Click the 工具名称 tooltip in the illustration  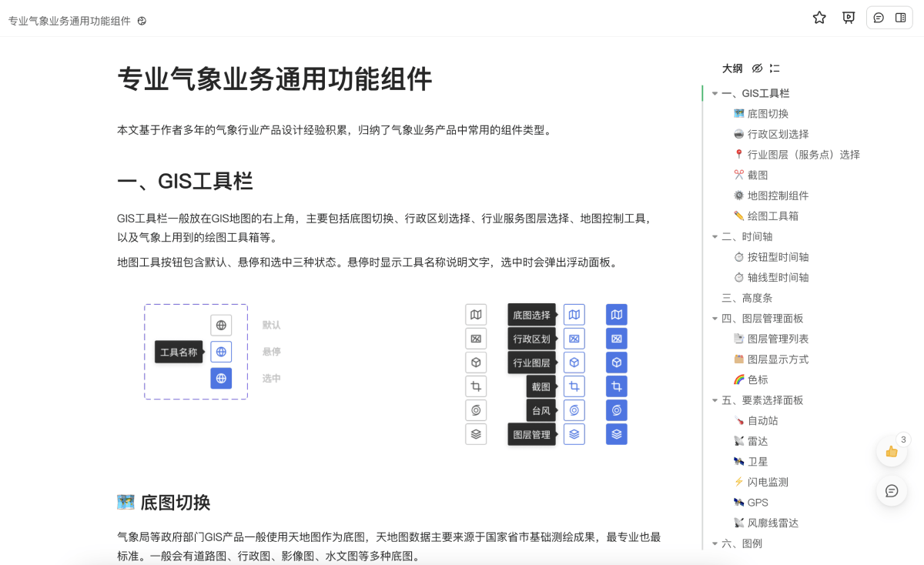[x=179, y=352]
